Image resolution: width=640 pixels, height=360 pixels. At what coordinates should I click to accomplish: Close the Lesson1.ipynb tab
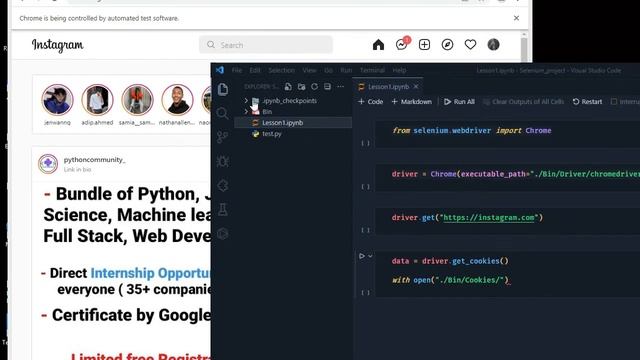pos(416,87)
